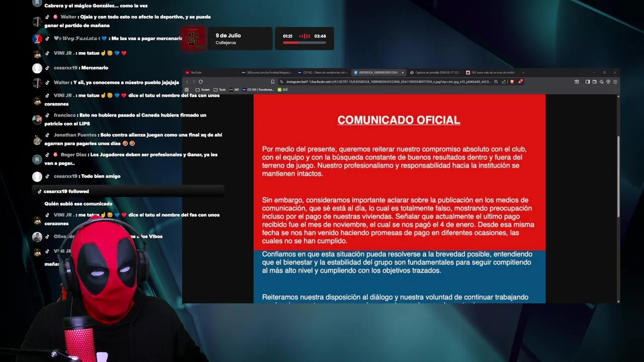Click chat username francisco
This screenshot has height=362, width=644.
65,115
